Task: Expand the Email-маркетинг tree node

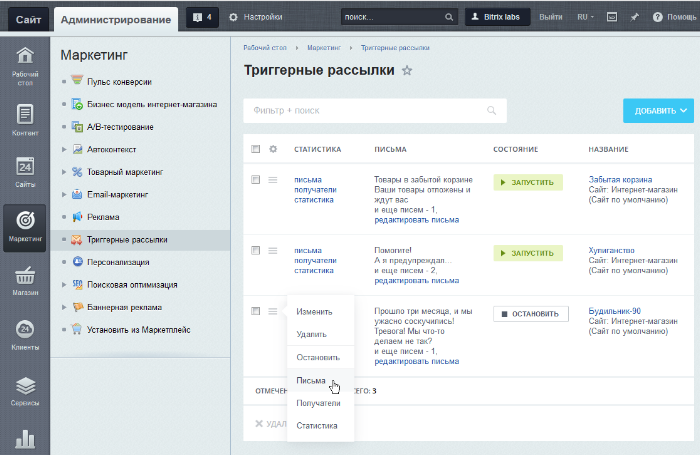Action: pos(64,195)
